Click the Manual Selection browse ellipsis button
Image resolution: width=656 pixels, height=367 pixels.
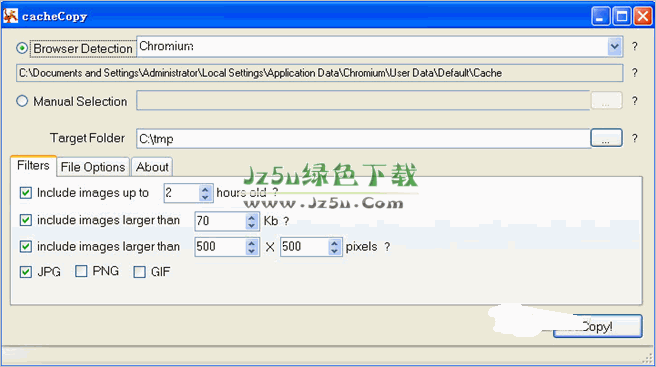[606, 101]
